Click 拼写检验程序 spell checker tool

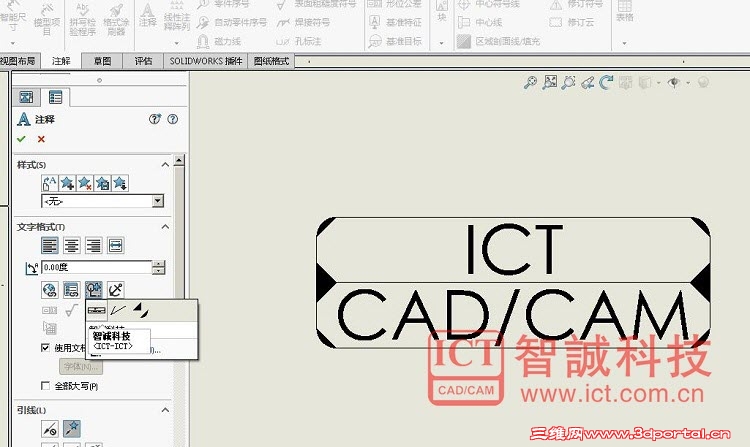[83, 19]
